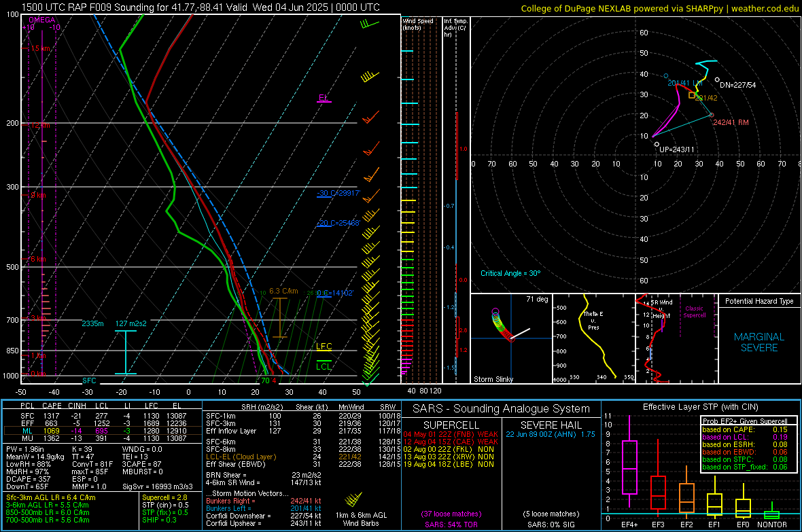Click the DCAPE = 357 value
Screen dimensions: 802x532
pyautogui.click(x=28, y=479)
